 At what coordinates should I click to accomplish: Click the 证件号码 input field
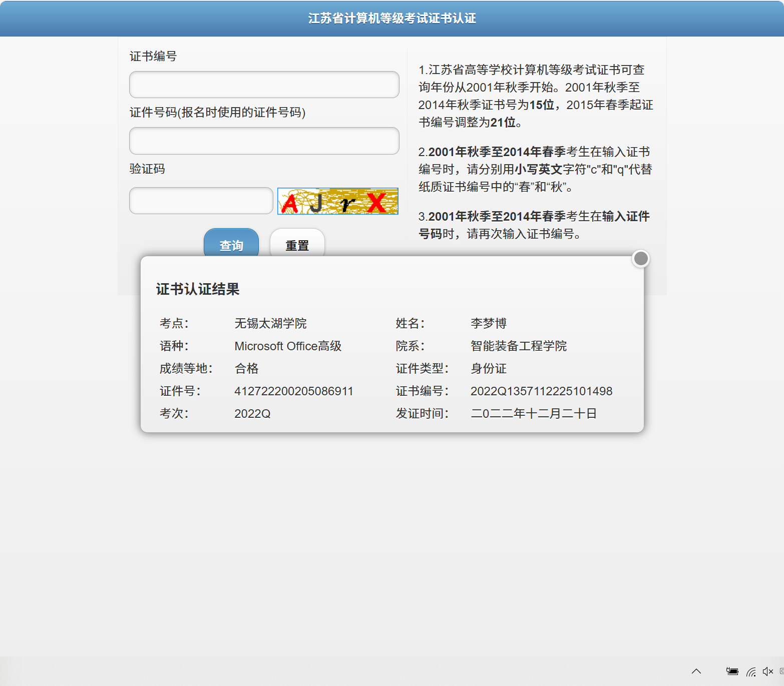(x=264, y=141)
